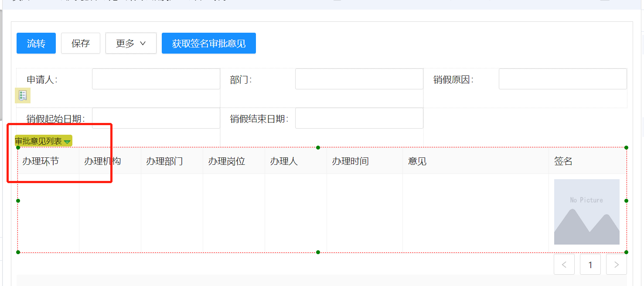Click the 销假原因 input field
Viewport: 644px width, 286px height.
click(562, 79)
